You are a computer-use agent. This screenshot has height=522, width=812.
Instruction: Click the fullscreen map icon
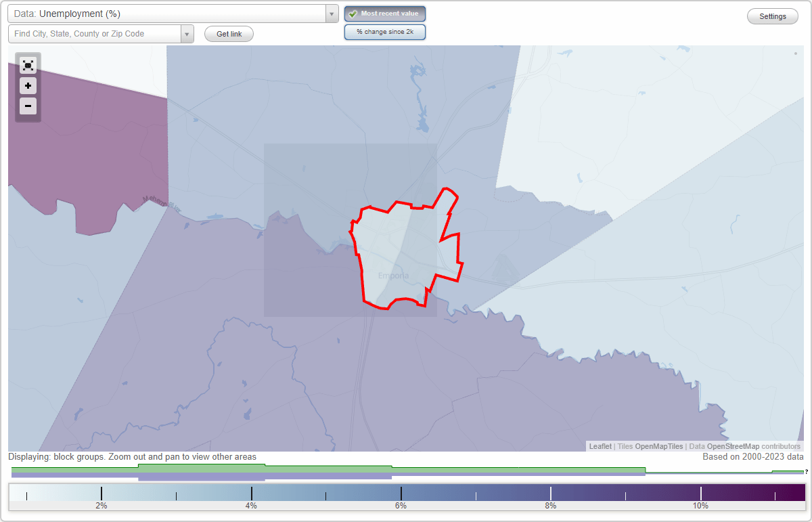(28, 65)
